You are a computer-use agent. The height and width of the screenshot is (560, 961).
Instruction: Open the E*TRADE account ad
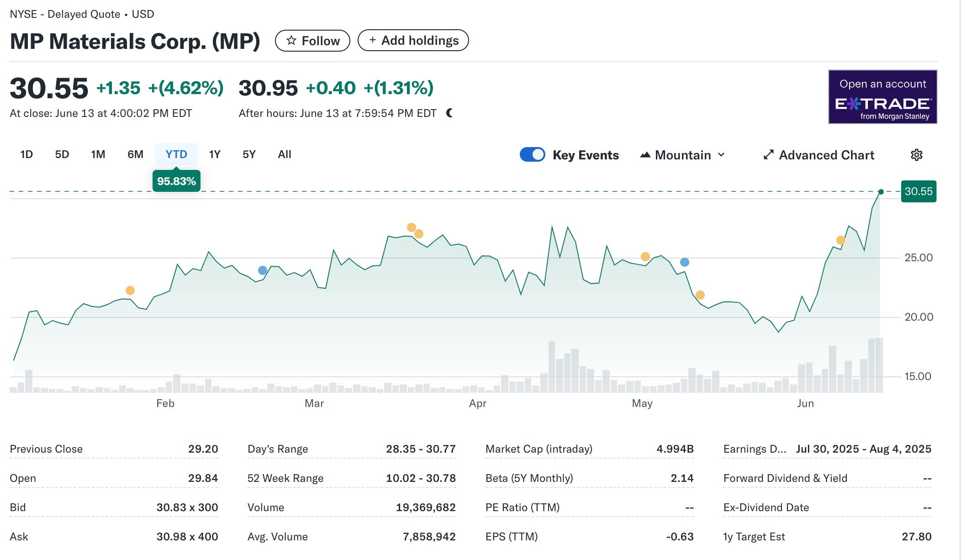point(882,97)
